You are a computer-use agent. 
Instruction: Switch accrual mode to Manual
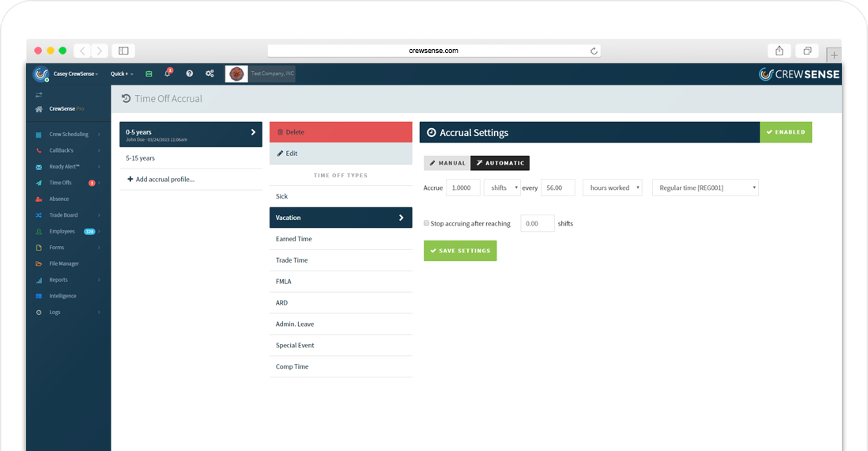447,163
